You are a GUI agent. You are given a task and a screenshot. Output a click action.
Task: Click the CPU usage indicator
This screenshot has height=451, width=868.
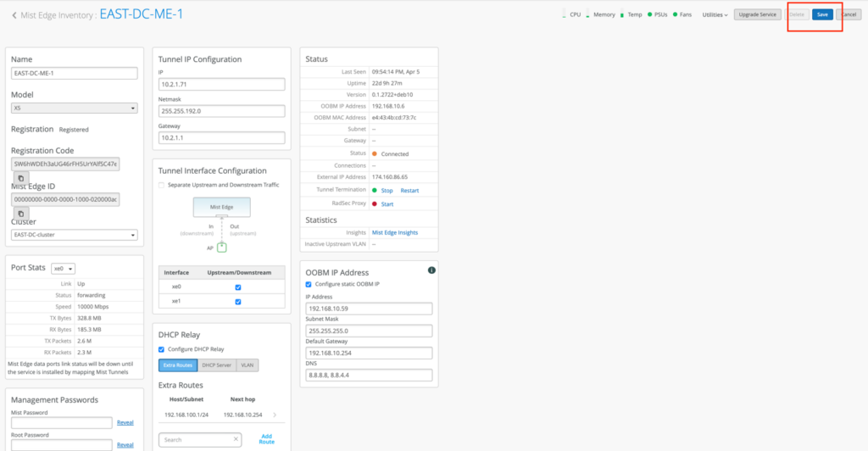pyautogui.click(x=565, y=14)
